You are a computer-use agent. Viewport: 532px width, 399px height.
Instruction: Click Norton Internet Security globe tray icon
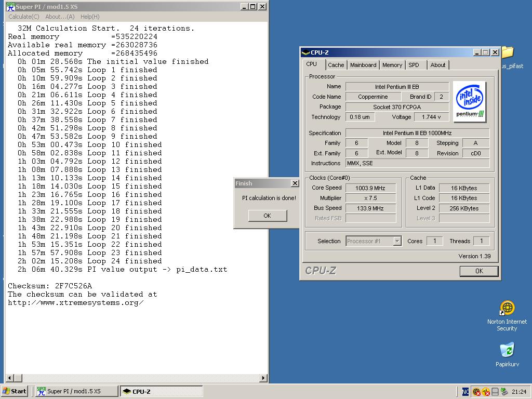tap(477, 392)
